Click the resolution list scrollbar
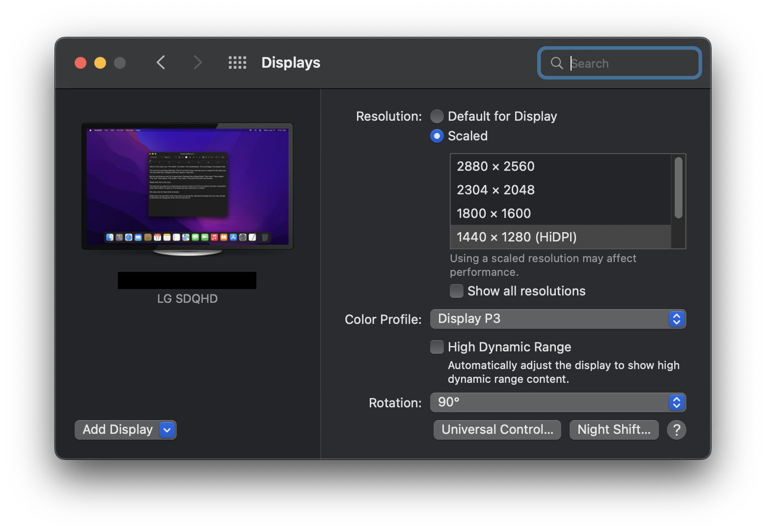766x532 pixels. [679, 187]
